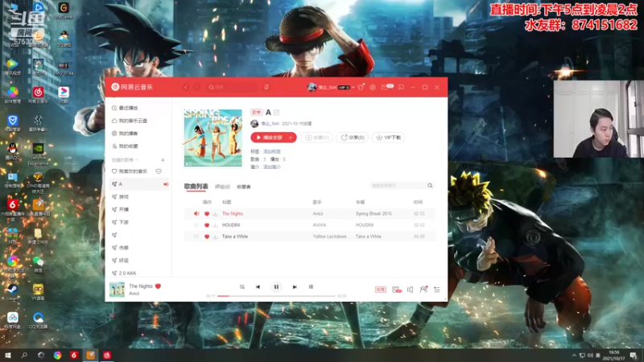
Task: Download the Take a While track
Action: [x=215, y=237]
